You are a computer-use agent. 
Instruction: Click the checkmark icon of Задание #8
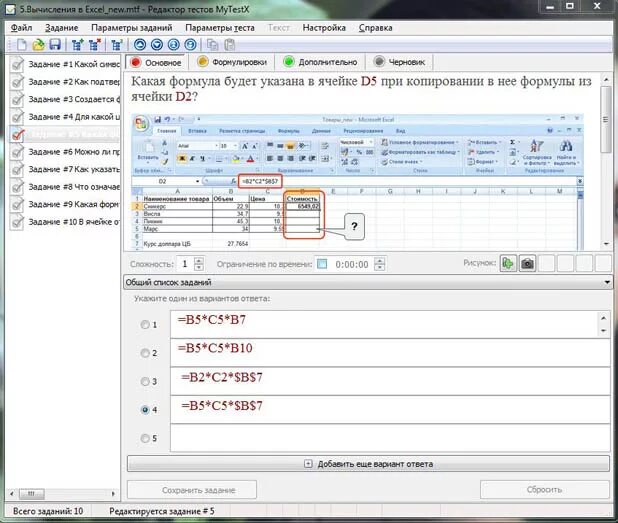coord(17,187)
